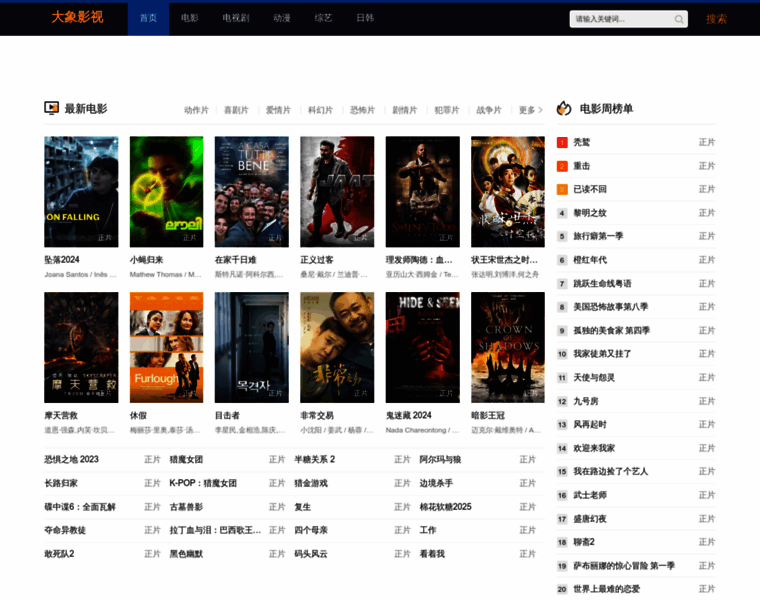The image size is (760, 600).
Task: Click the 最新电影 section screen icon
Action: pyautogui.click(x=51, y=108)
